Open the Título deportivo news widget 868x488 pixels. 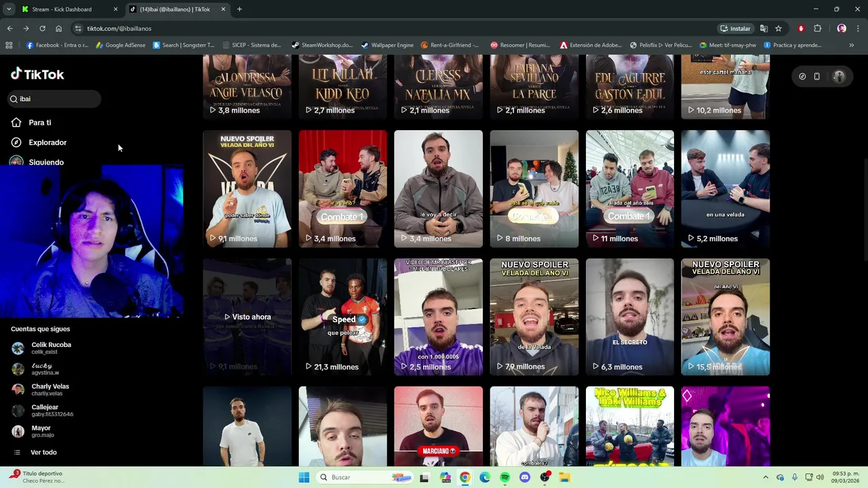tap(37, 477)
